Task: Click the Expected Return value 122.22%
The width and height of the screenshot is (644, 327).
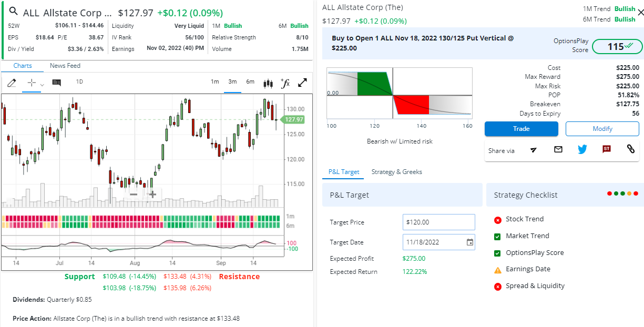Action: (x=415, y=272)
